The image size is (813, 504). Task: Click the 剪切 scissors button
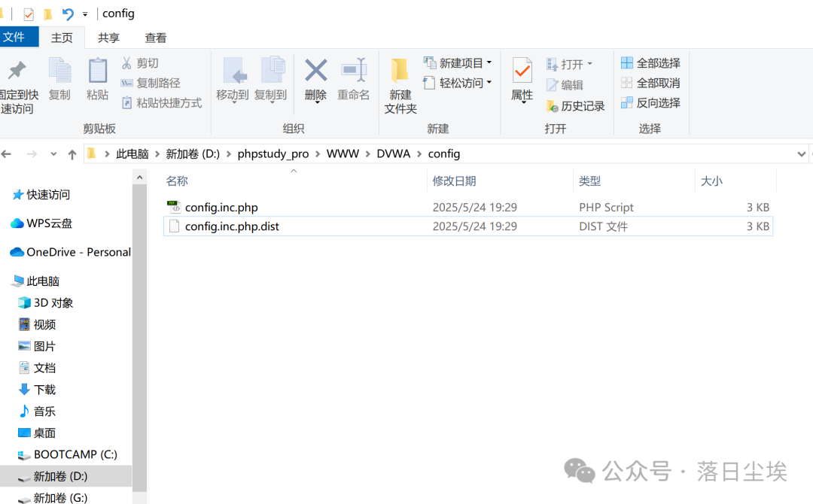[x=140, y=63]
